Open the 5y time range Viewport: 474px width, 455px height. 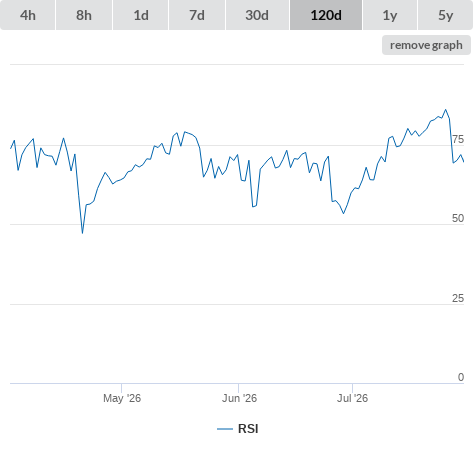445,15
